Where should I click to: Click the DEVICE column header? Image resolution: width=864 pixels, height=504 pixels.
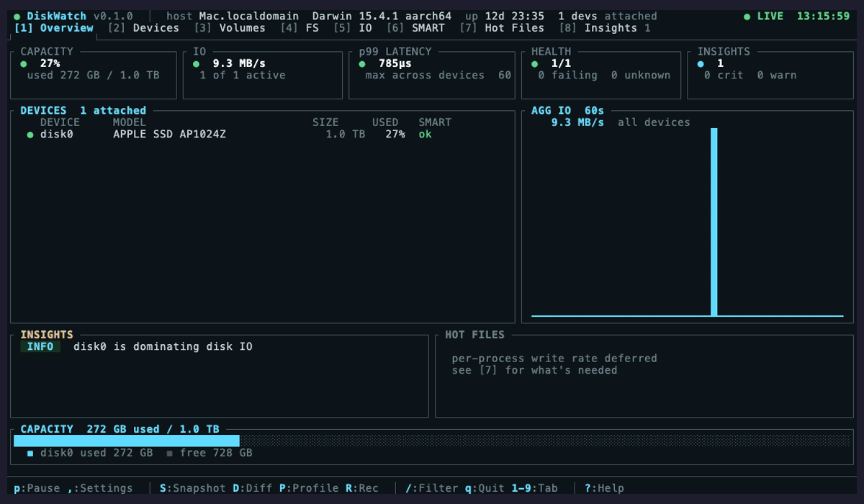coord(60,122)
